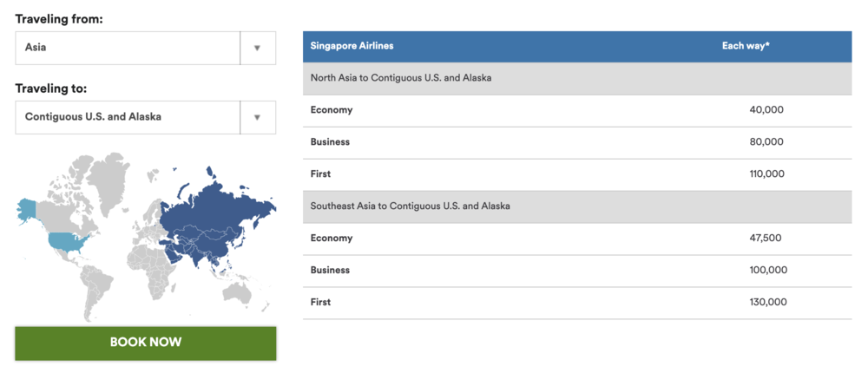Click the 47,500 Economy fare value
The image size is (868, 373).
(x=766, y=239)
